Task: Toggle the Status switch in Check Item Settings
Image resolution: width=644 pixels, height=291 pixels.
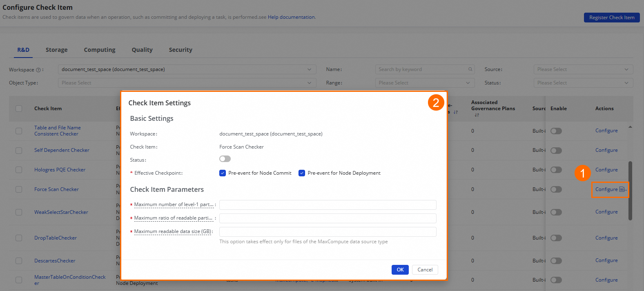Action: [x=225, y=159]
